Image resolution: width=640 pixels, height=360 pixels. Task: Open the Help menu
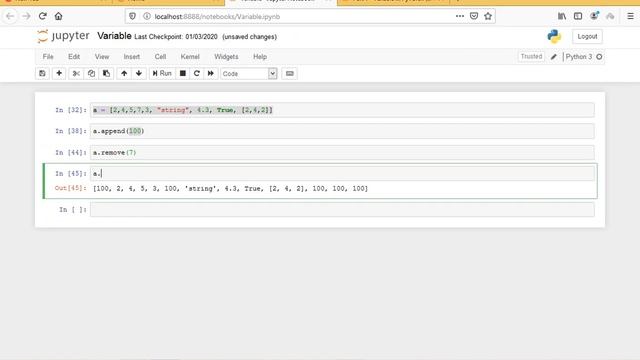click(260, 57)
